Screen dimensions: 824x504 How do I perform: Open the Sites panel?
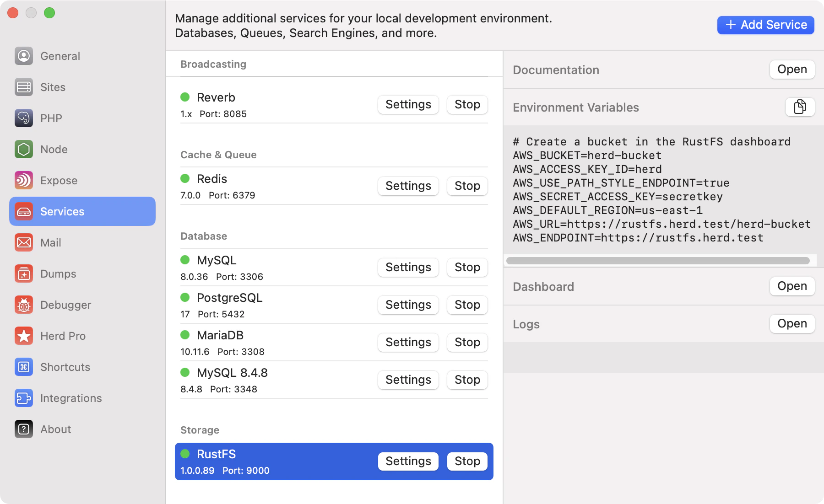tap(52, 87)
